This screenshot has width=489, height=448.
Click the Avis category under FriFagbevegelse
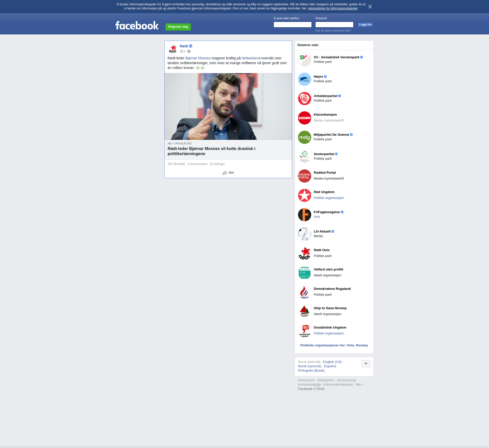point(317,217)
